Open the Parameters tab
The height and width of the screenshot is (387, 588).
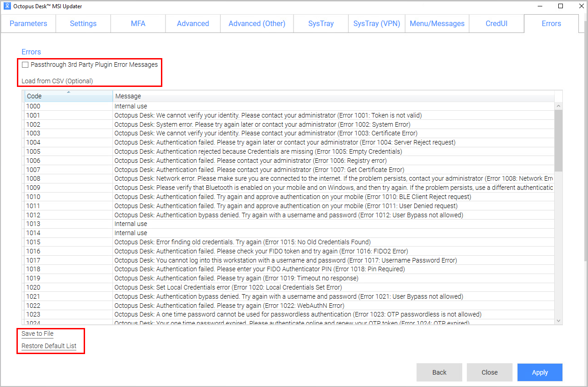click(28, 24)
